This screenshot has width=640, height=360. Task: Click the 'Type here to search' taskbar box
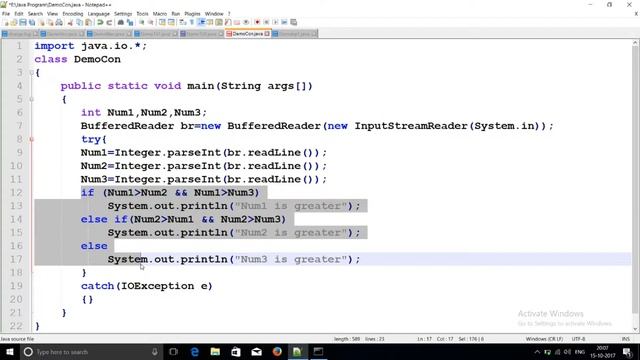click(x=90, y=352)
